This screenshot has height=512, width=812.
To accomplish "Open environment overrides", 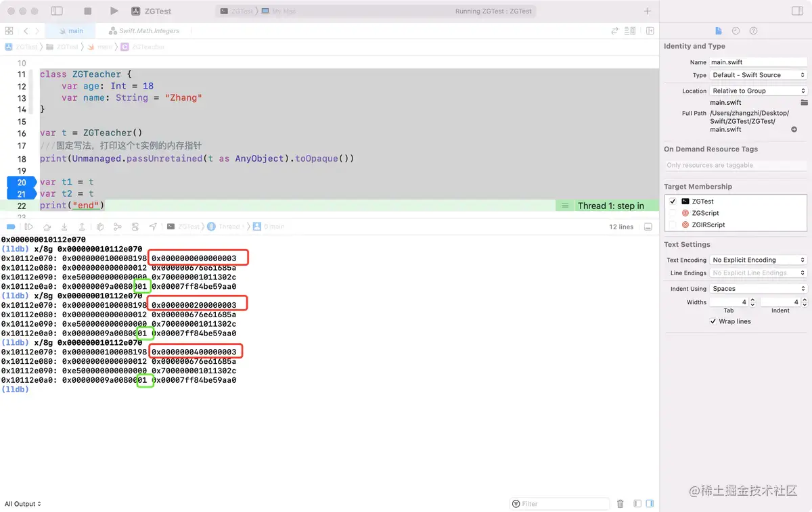I will 135,227.
